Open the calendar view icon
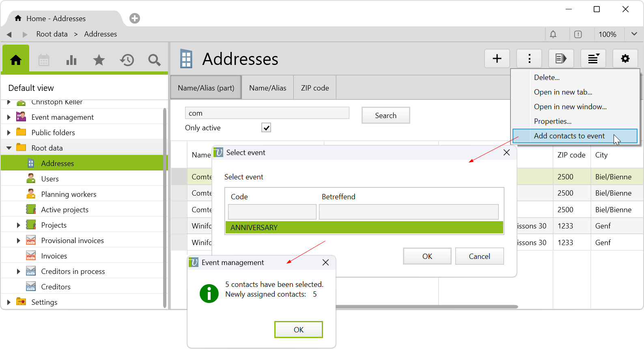 coord(44,60)
